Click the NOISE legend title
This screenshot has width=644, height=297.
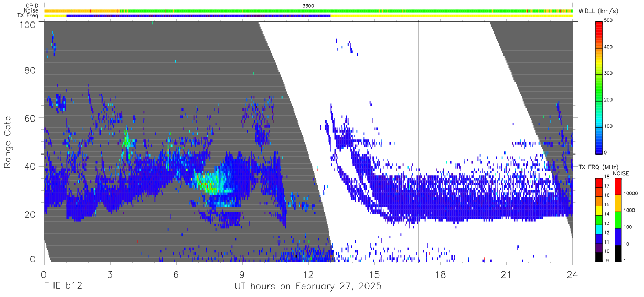click(x=620, y=173)
